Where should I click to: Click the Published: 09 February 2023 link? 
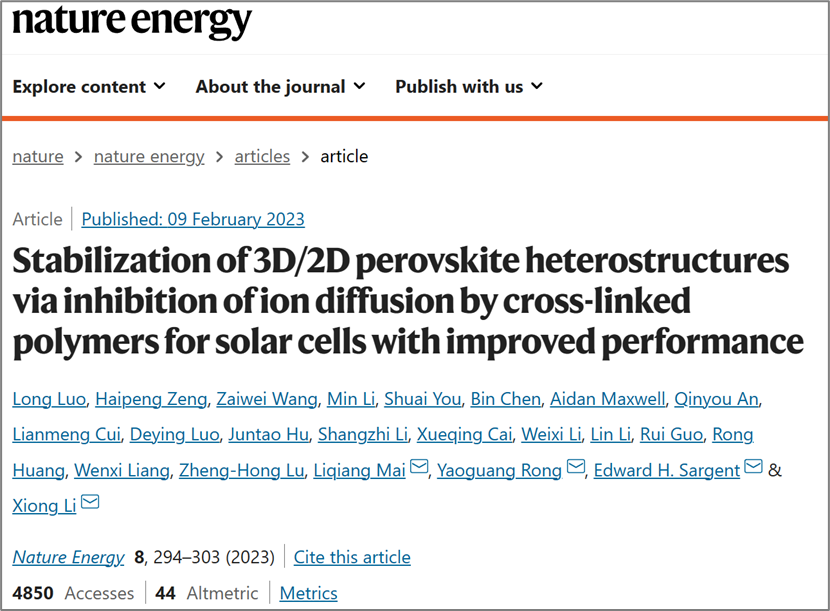click(193, 219)
